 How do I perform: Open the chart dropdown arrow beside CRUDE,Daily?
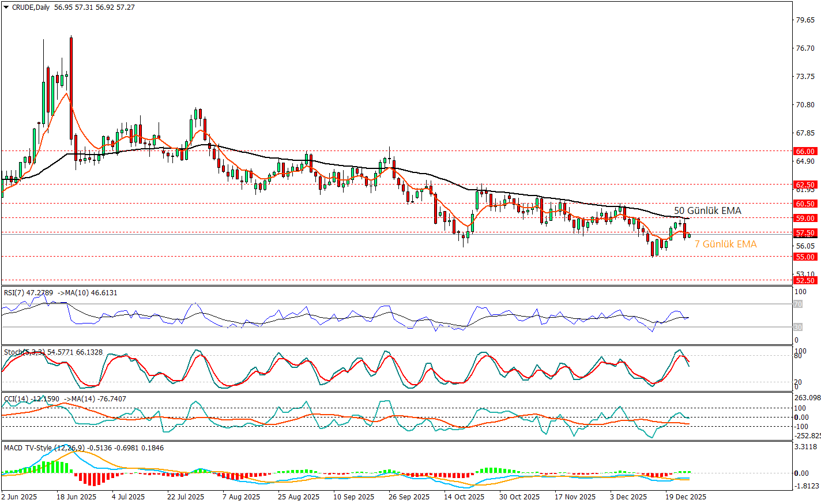click(x=6, y=7)
